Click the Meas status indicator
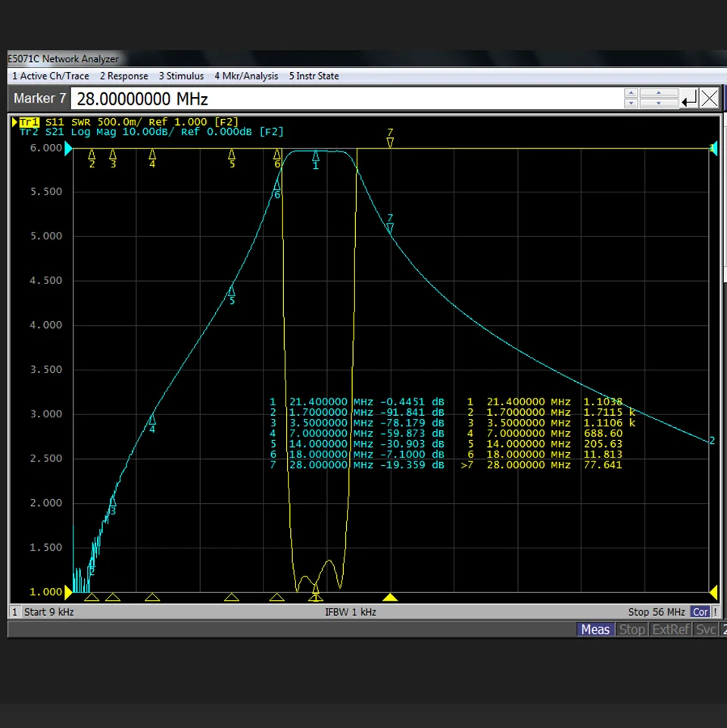Viewport: 727px width, 728px height. click(595, 630)
